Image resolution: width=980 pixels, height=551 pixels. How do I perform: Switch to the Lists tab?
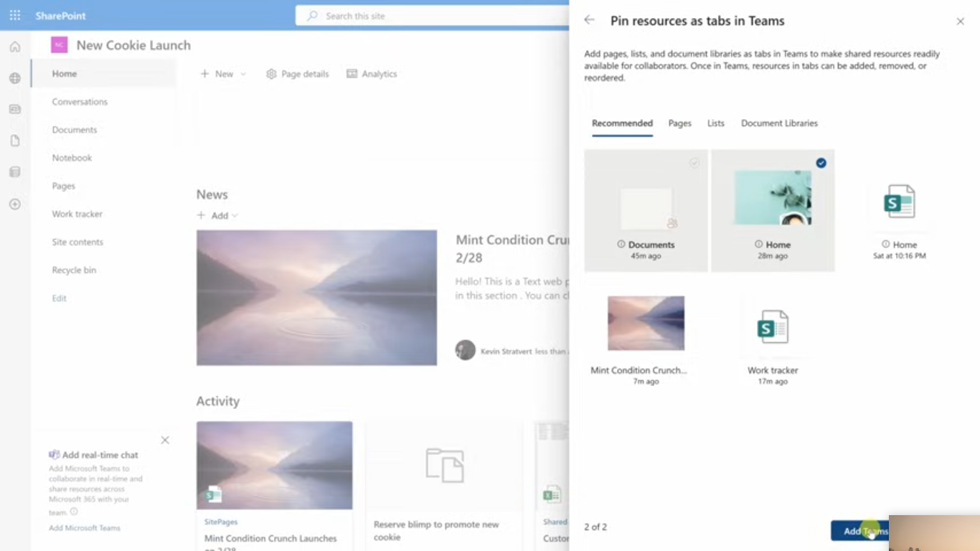coord(716,123)
